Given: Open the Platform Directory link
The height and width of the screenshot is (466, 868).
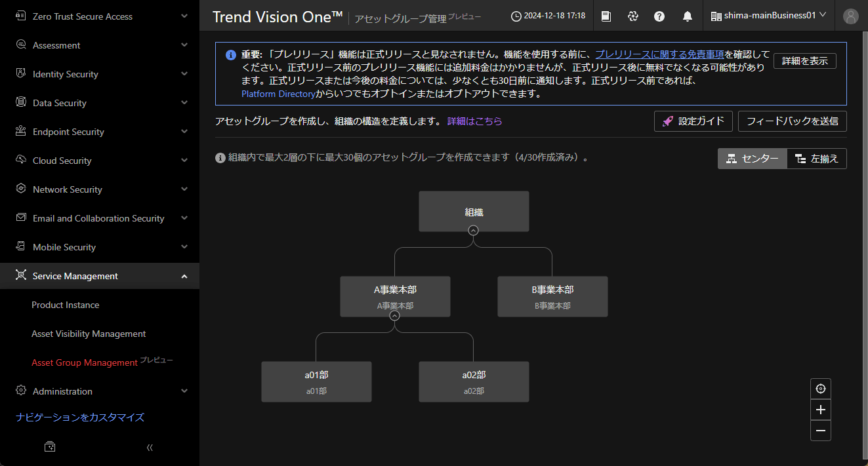Looking at the screenshot, I should tap(278, 94).
